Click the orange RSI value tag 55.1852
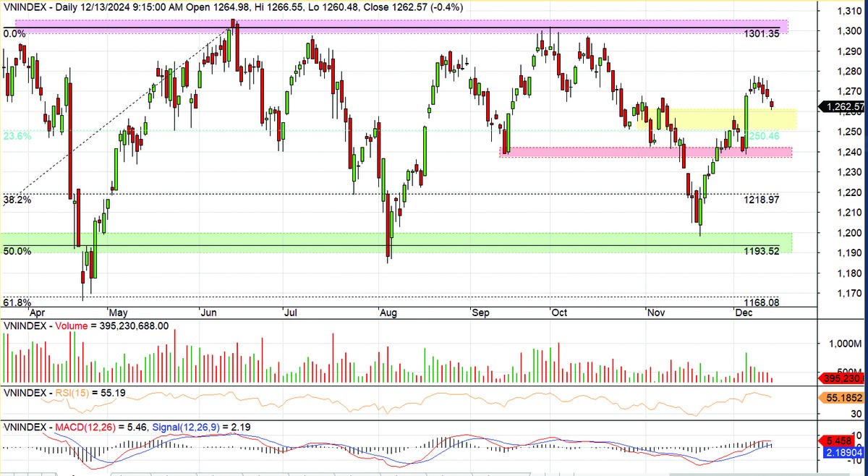 tap(841, 398)
